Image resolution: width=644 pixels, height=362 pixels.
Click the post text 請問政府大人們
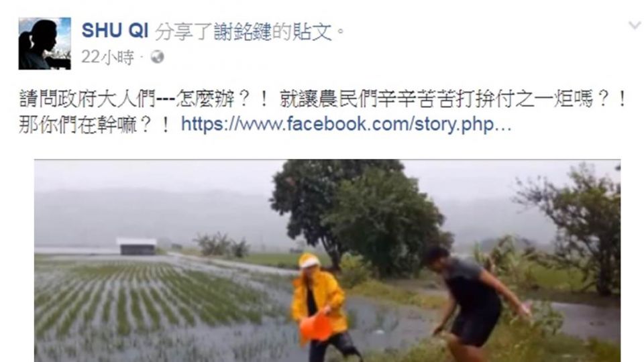87,99
